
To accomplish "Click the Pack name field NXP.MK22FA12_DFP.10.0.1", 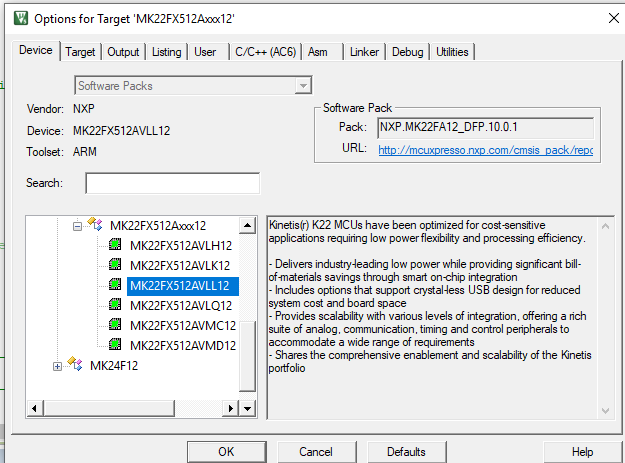I will point(485,128).
